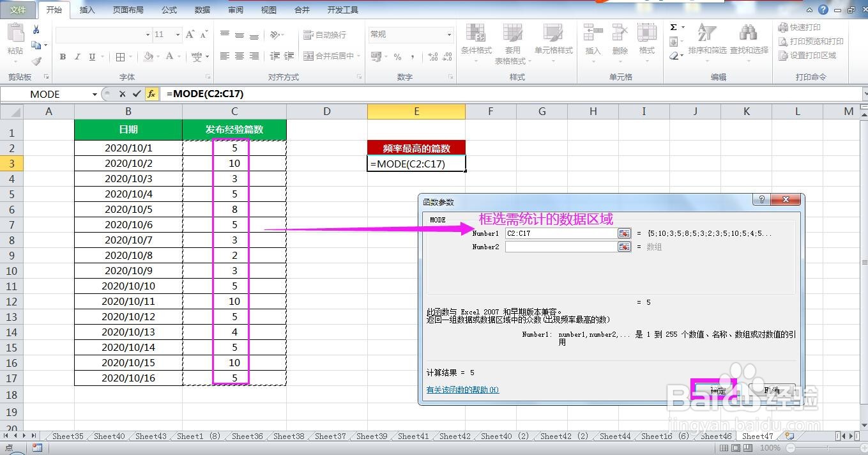Click the Insert Function fx button
Image resolution: width=868 pixels, height=455 pixels.
click(x=151, y=94)
